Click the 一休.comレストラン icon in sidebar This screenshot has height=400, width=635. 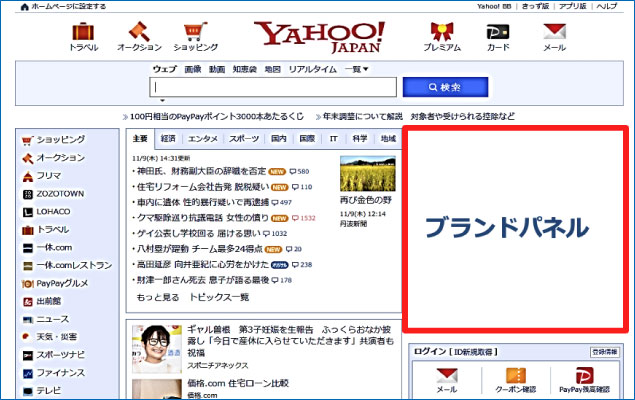coord(28,266)
